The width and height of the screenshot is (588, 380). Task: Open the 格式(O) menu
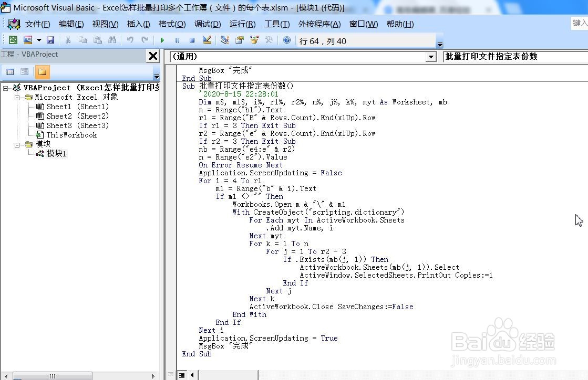click(x=172, y=24)
